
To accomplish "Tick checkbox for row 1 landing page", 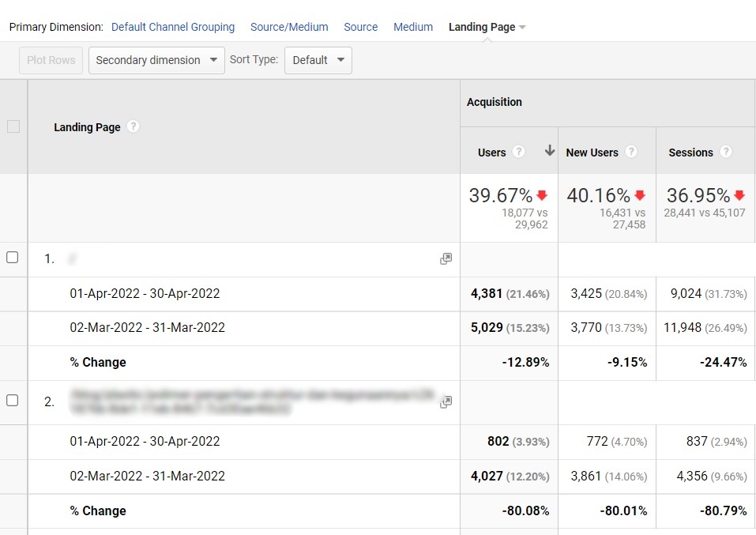I will pos(13,257).
